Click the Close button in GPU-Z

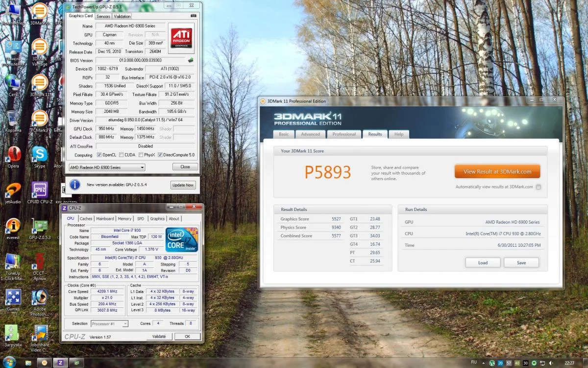185,167
